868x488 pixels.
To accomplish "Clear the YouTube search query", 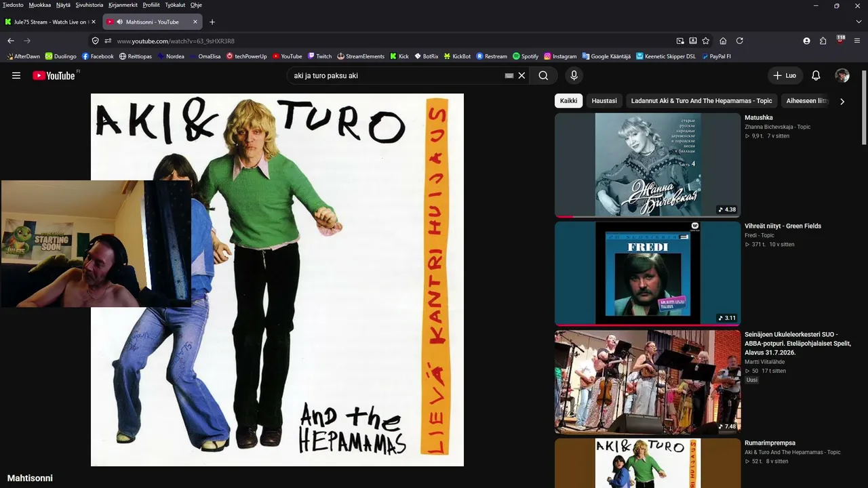I will tap(521, 75).
